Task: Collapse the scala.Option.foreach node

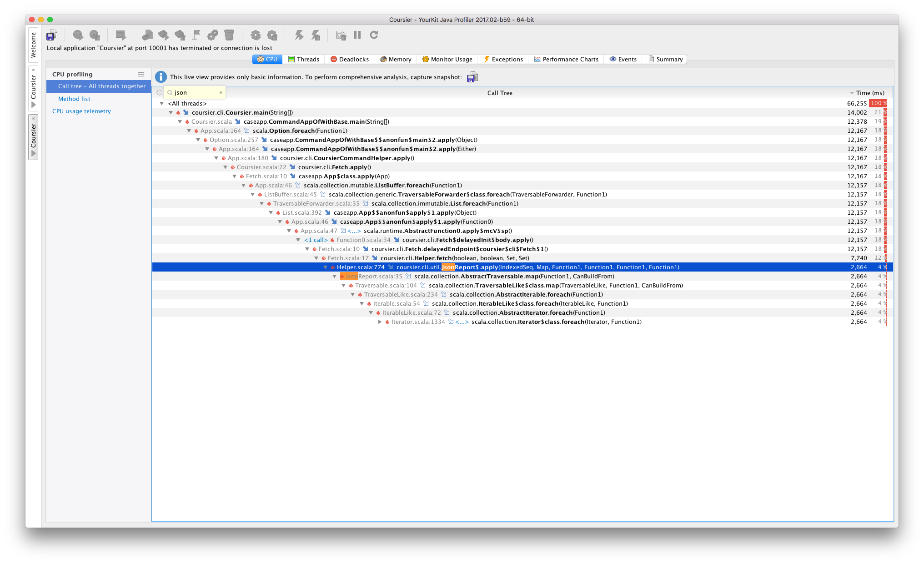Action: point(189,131)
